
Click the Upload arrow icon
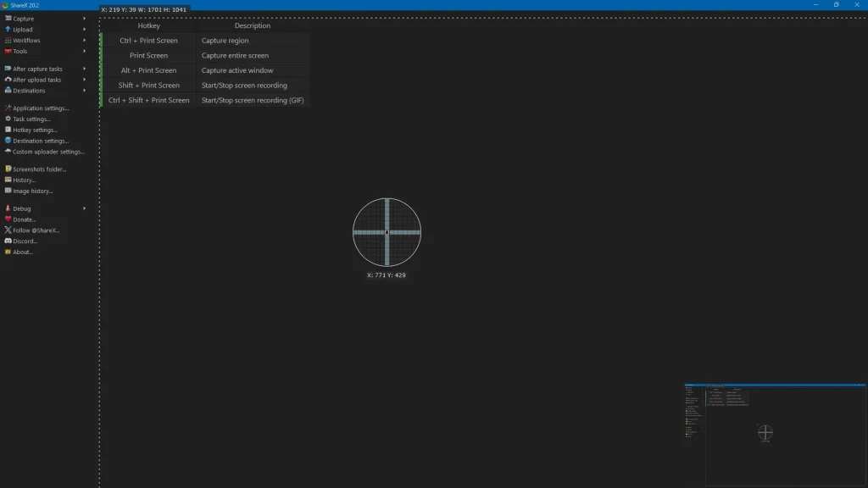point(8,30)
